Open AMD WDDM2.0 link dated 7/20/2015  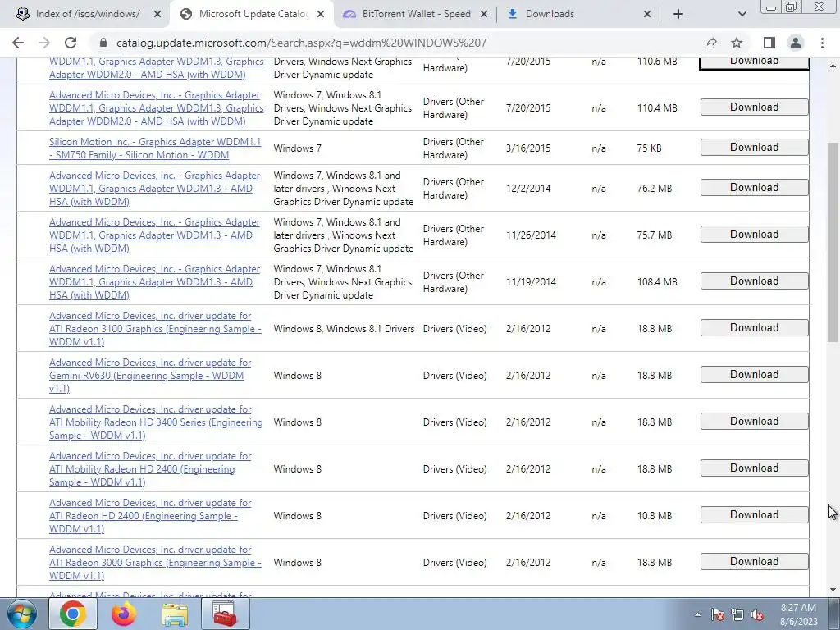(157, 108)
